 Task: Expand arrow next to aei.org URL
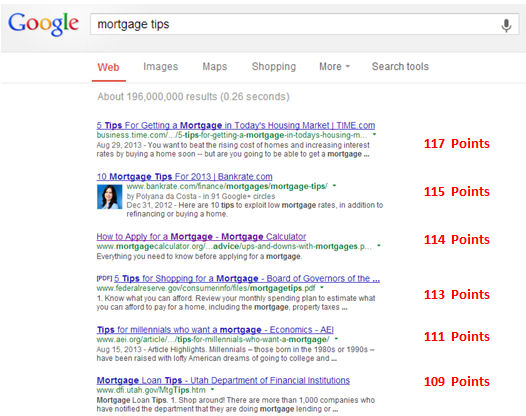336,339
